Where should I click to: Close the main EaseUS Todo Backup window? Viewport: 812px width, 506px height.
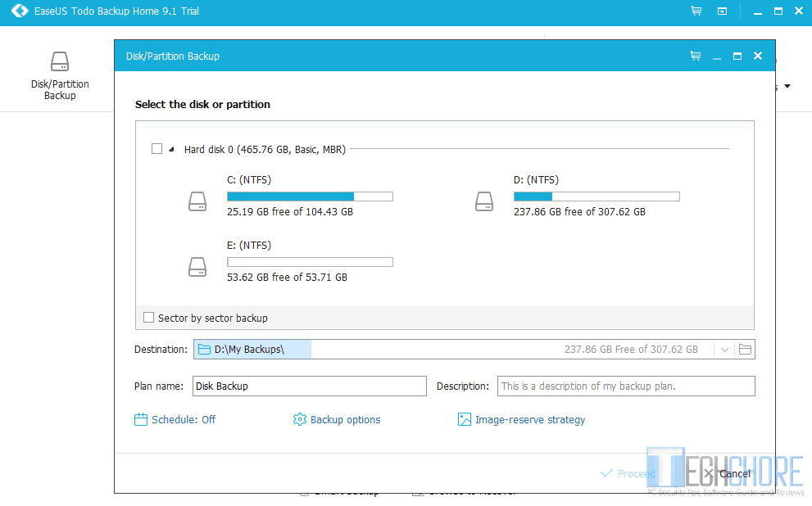click(799, 11)
